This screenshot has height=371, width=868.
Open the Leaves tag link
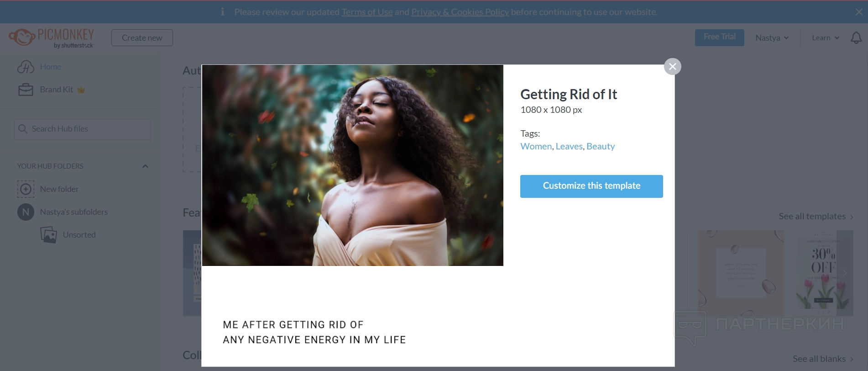coord(569,146)
